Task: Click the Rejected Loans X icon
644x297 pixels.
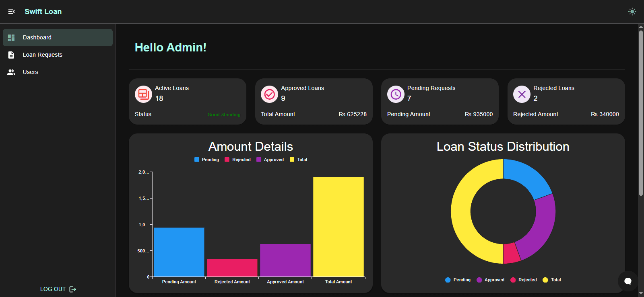Action: (522, 94)
